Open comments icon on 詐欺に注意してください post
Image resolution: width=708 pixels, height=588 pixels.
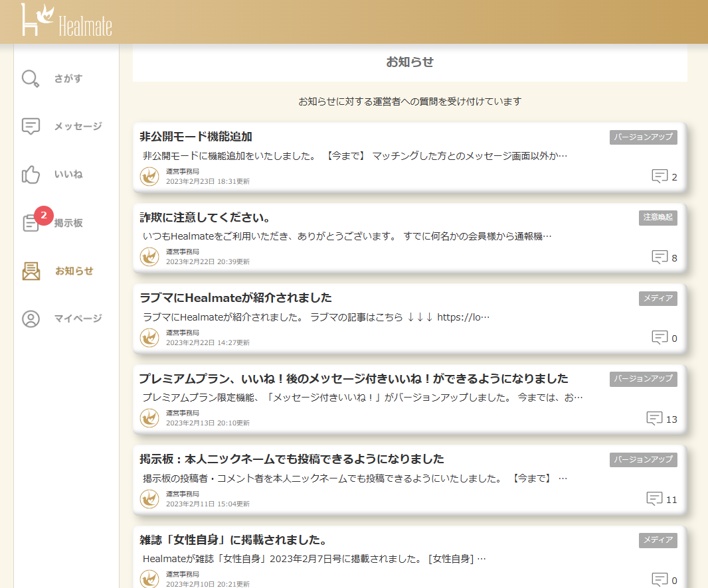point(661,256)
